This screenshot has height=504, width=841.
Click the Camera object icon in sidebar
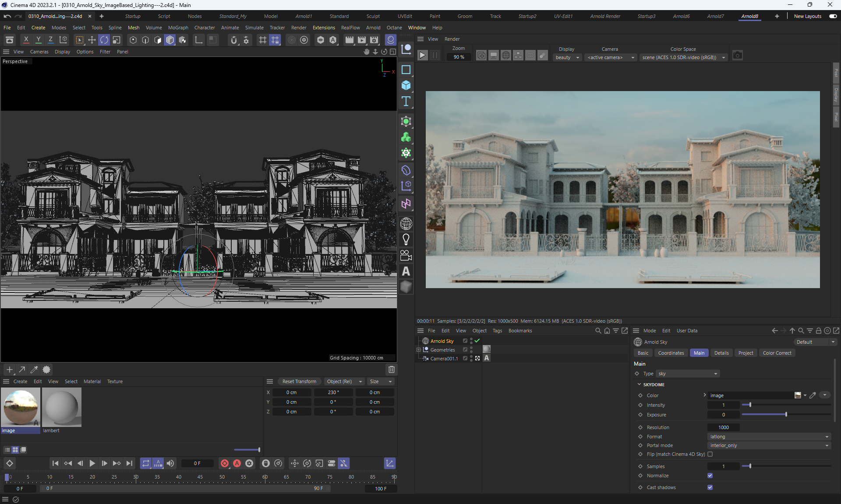(406, 255)
